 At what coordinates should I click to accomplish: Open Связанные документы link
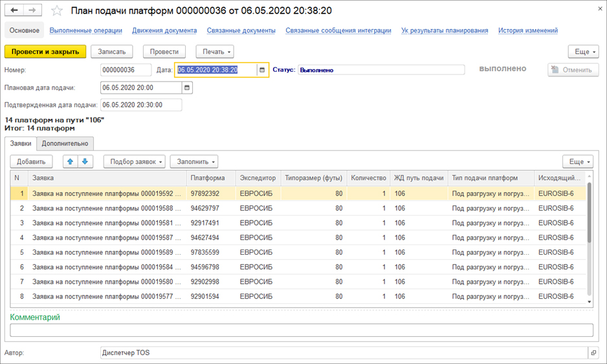point(241,30)
